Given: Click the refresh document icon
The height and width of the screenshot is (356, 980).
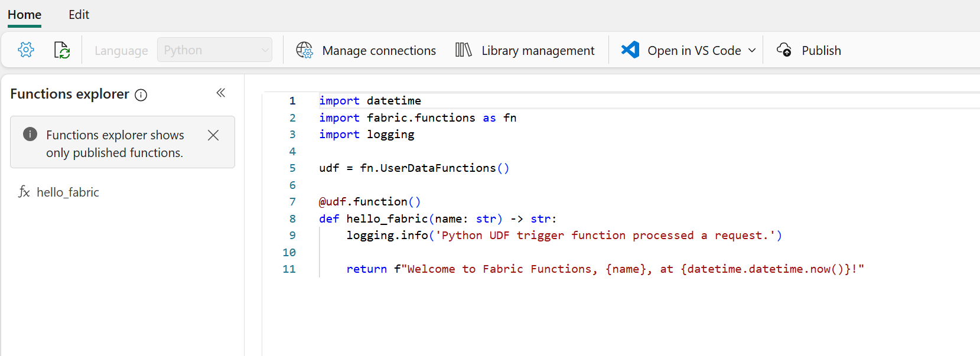Looking at the screenshot, I should [x=61, y=50].
